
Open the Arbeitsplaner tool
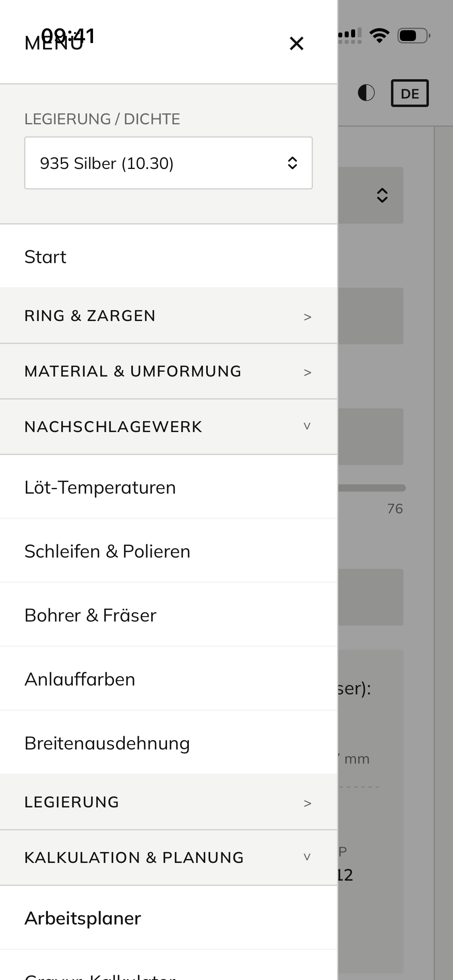click(x=83, y=918)
